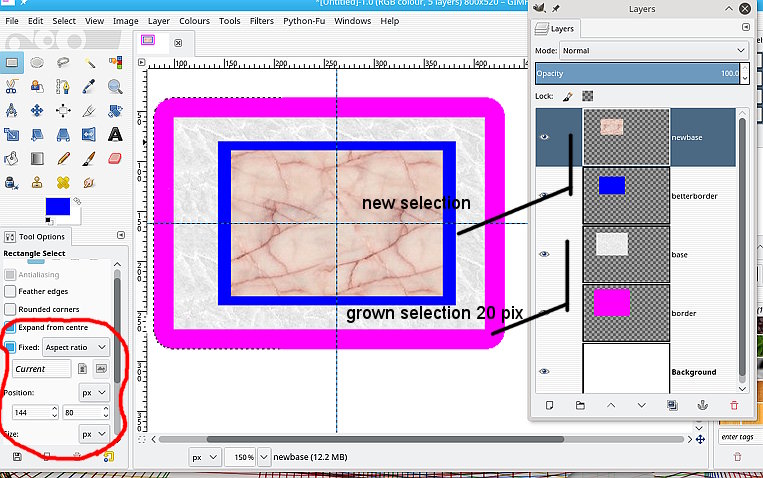Viewport: 763px width, 478px height.
Task: Hide the Background layer
Action: (545, 371)
